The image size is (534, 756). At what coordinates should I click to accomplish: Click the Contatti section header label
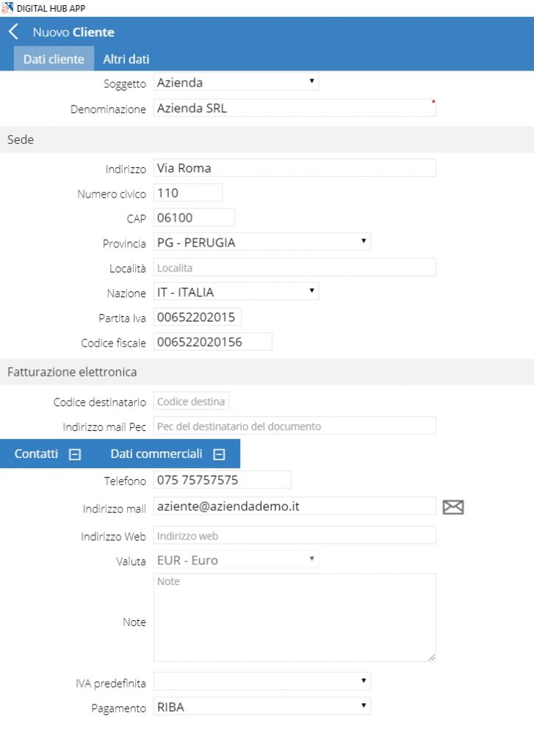point(36,454)
